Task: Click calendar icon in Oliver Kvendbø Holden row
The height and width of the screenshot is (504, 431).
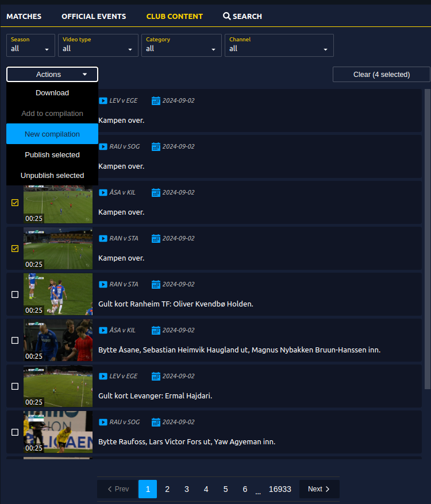Action: point(156,285)
